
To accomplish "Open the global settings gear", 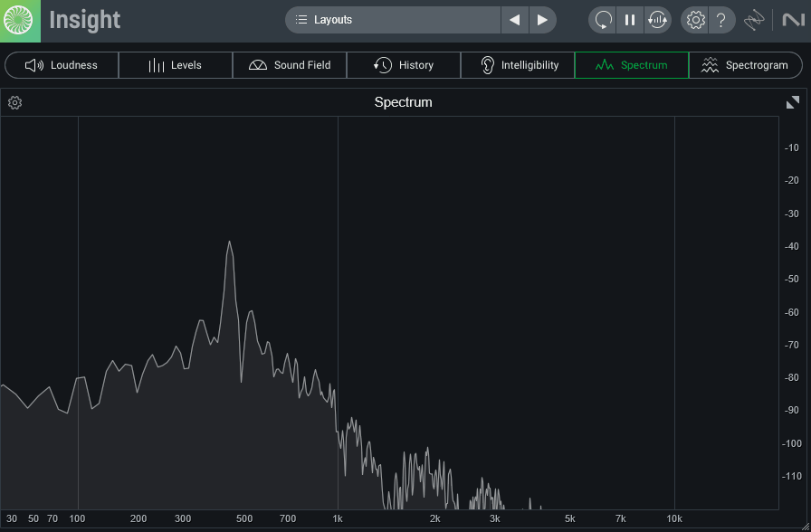I will [x=694, y=20].
